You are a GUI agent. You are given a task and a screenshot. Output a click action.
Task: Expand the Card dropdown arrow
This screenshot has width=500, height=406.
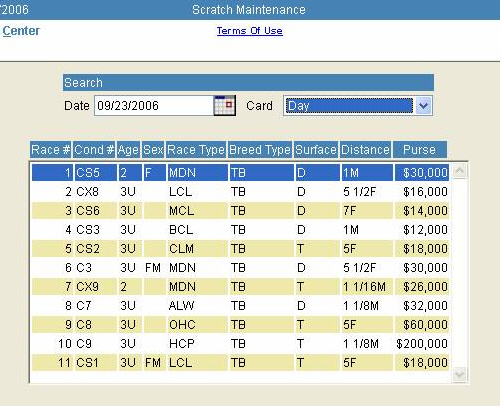423,106
